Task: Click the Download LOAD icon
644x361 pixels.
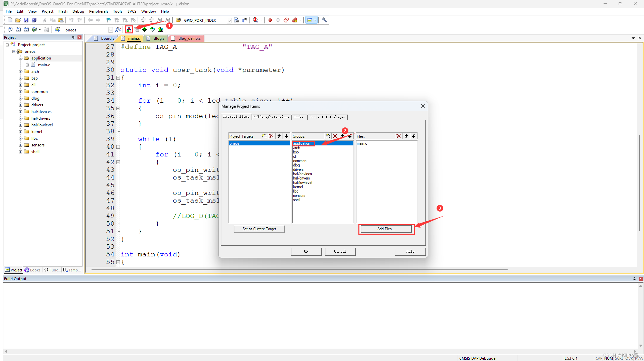Action: [x=57, y=29]
